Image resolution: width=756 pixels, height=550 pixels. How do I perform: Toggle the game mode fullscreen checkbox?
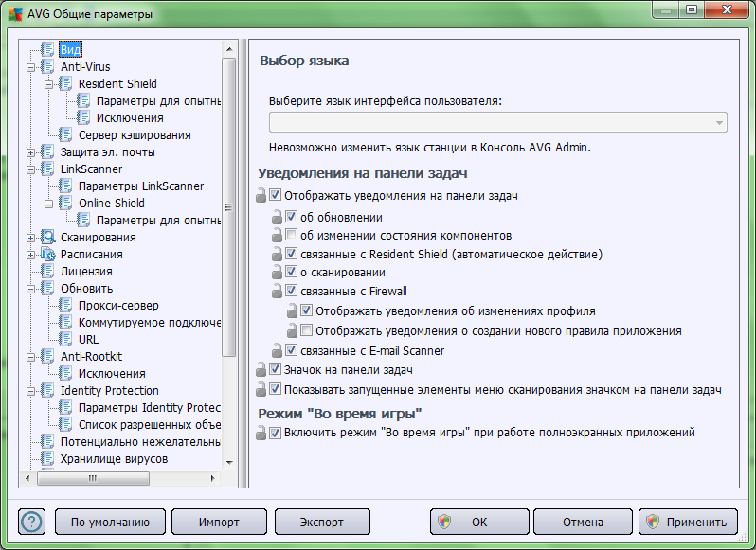[x=275, y=433]
